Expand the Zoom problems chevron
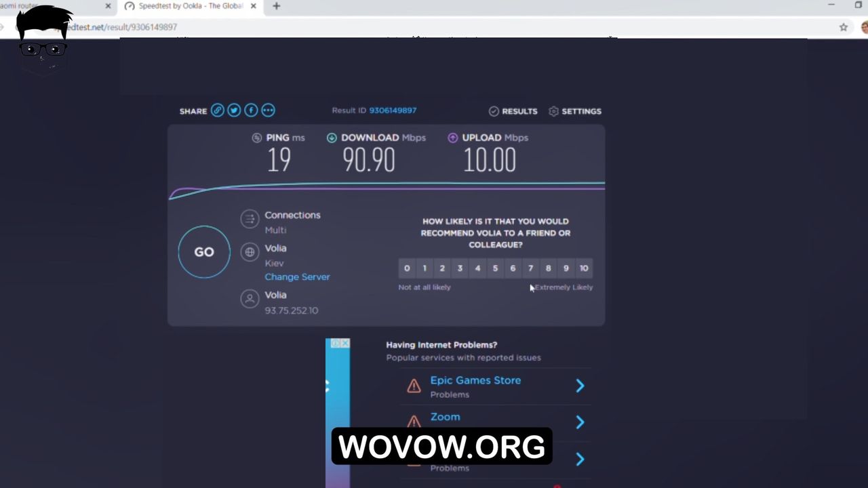This screenshot has height=488, width=868. (580, 422)
